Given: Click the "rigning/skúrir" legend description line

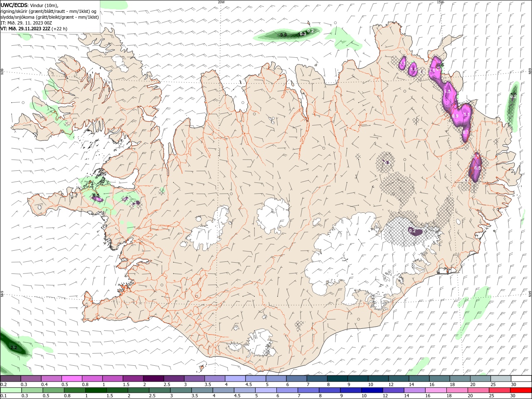Looking at the screenshot, I should coord(48,11).
